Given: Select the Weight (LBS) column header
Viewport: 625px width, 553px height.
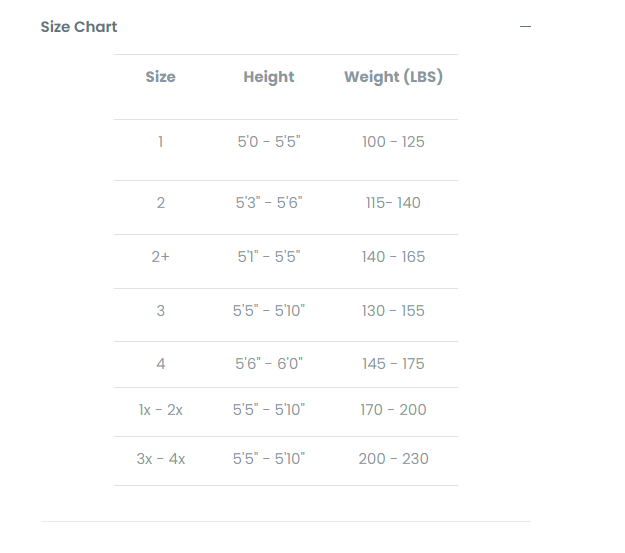Looking at the screenshot, I should point(393,77).
